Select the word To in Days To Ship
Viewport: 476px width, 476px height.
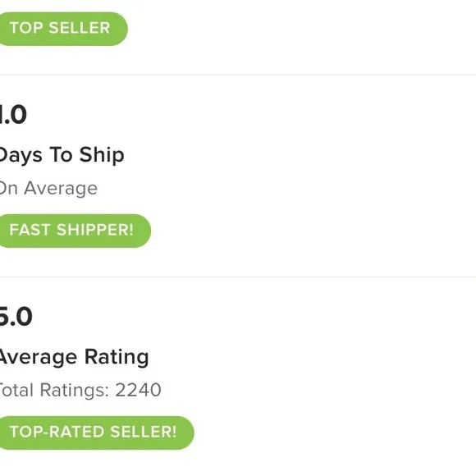[x=61, y=155]
